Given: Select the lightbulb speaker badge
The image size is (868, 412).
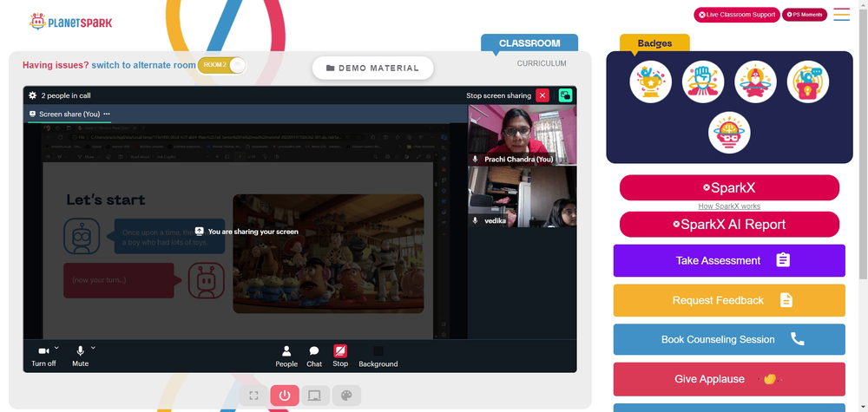Looking at the screenshot, I should [807, 82].
